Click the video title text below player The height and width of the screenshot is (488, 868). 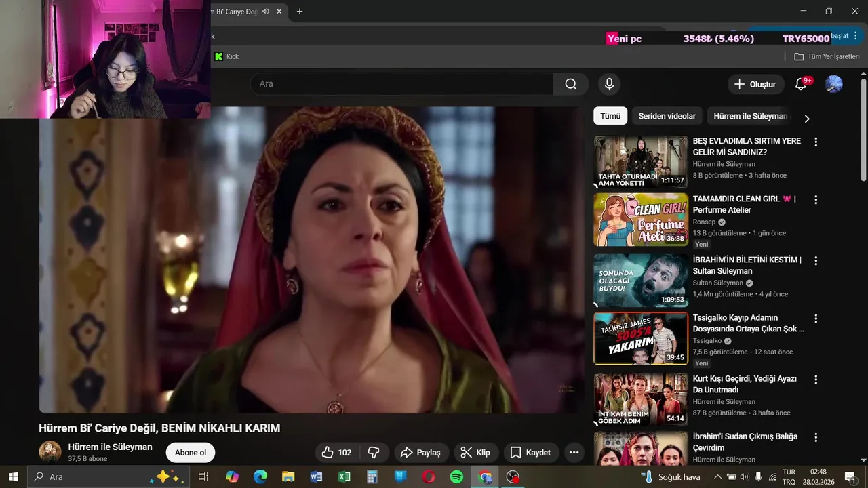[x=159, y=428]
